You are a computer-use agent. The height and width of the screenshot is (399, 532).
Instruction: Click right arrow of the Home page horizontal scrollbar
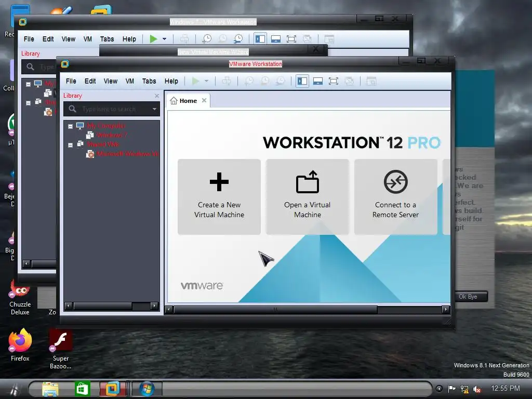(446, 310)
